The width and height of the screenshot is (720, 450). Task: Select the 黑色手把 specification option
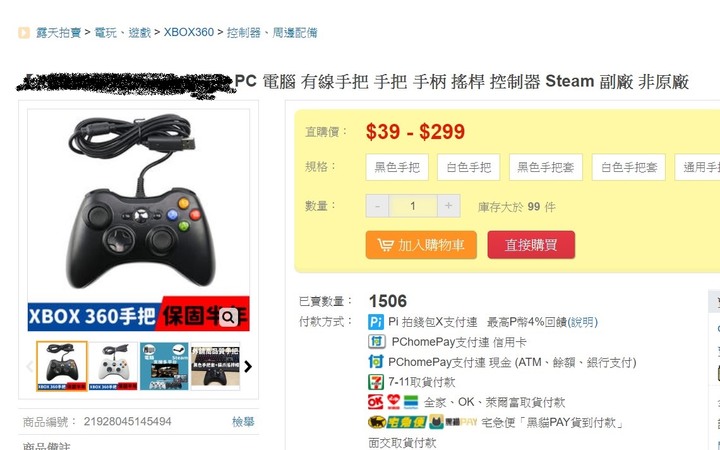(x=397, y=167)
